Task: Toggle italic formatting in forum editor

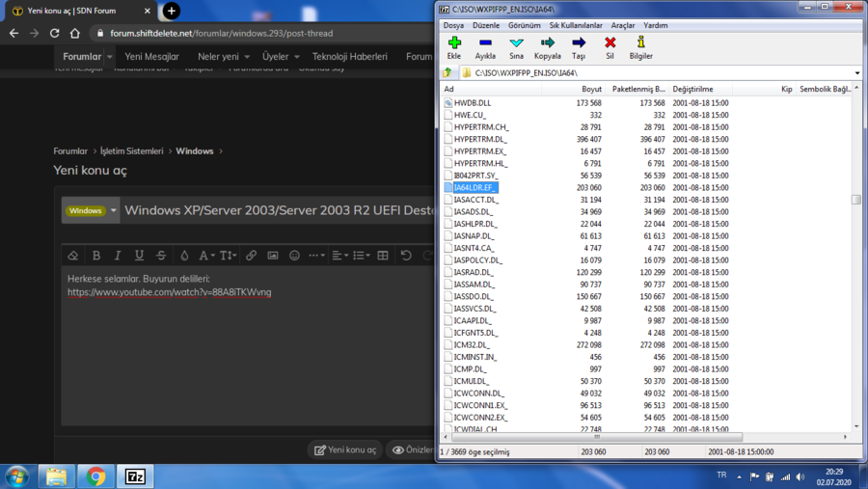Action: click(118, 256)
